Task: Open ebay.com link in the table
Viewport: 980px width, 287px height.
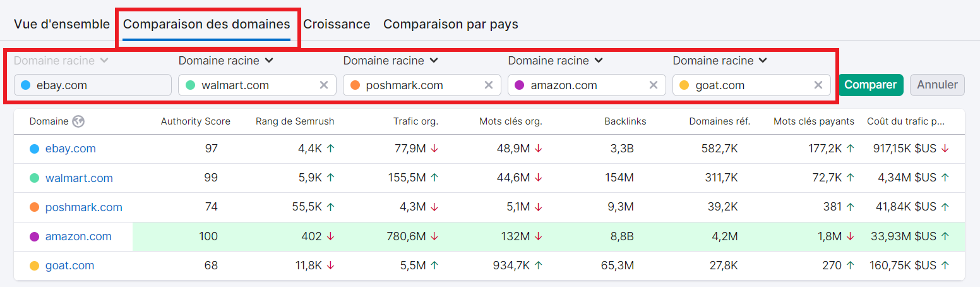Action: pyautogui.click(x=70, y=149)
